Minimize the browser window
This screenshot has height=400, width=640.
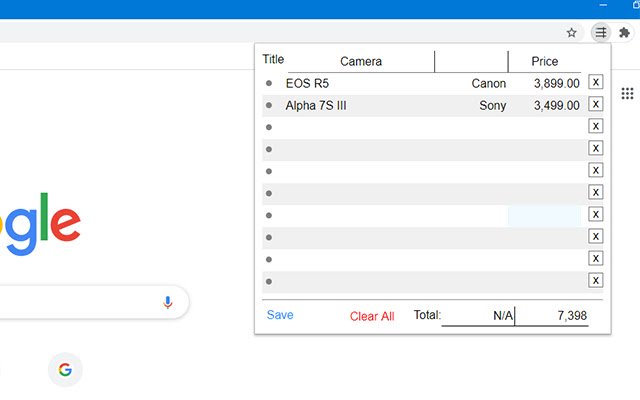coord(603,5)
